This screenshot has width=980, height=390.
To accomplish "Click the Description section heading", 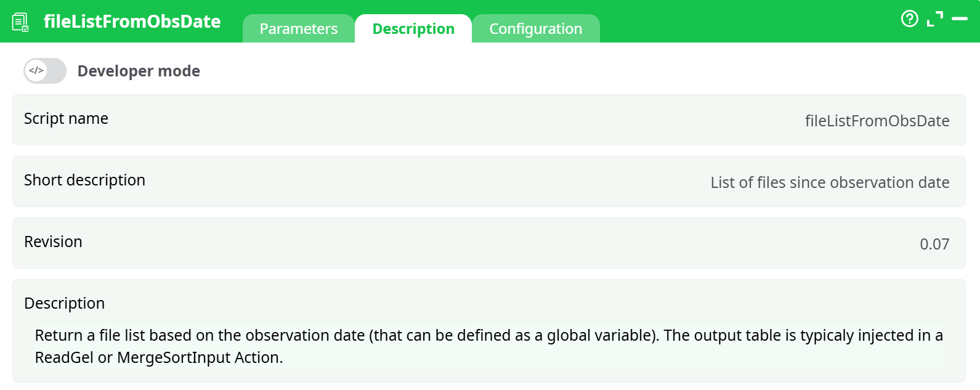I will (x=64, y=303).
